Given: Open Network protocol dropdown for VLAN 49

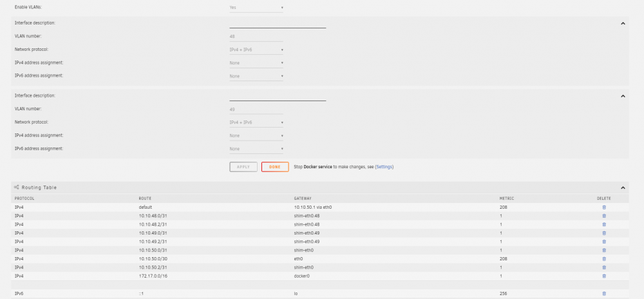Looking at the screenshot, I should (x=256, y=122).
